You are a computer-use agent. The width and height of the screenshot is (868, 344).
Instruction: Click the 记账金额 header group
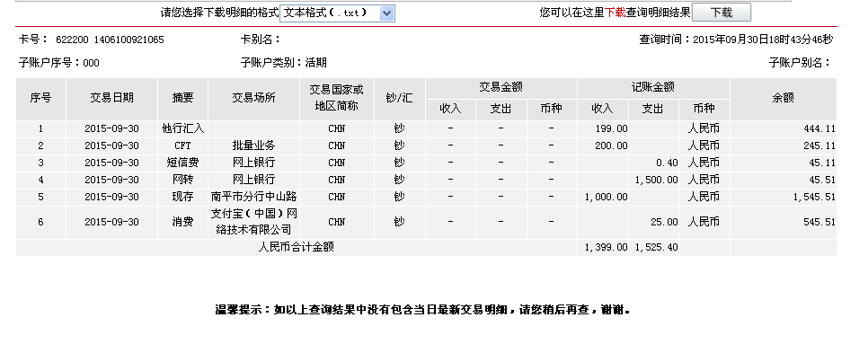pos(652,88)
